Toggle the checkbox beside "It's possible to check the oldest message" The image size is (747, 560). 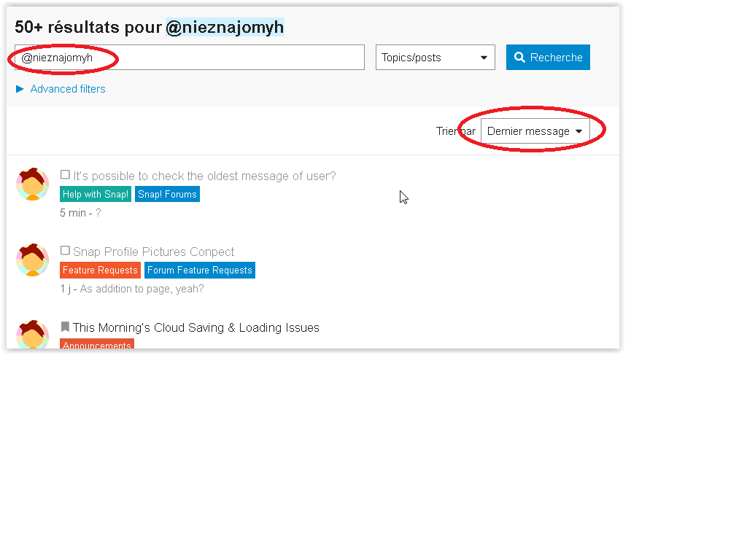point(65,174)
